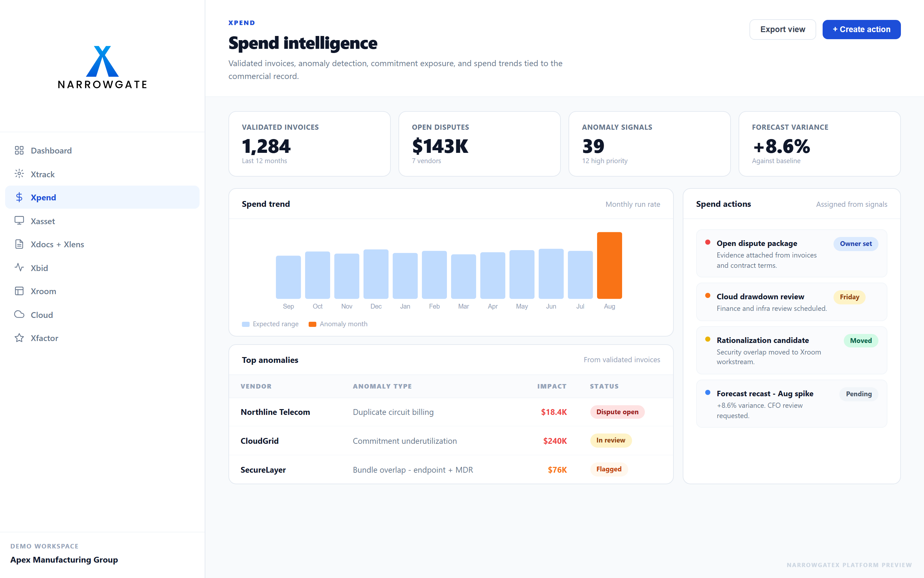Image resolution: width=924 pixels, height=578 pixels.
Task: Click the Export view button
Action: pyautogui.click(x=782, y=30)
